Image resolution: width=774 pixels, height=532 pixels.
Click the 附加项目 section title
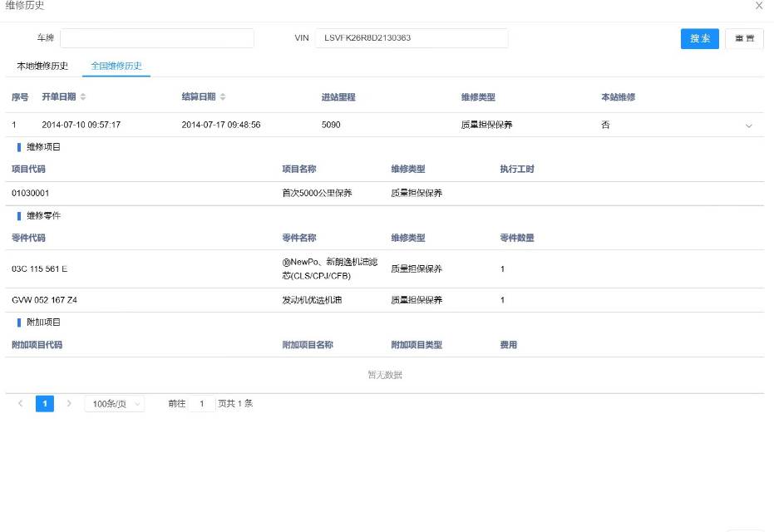tap(43, 323)
